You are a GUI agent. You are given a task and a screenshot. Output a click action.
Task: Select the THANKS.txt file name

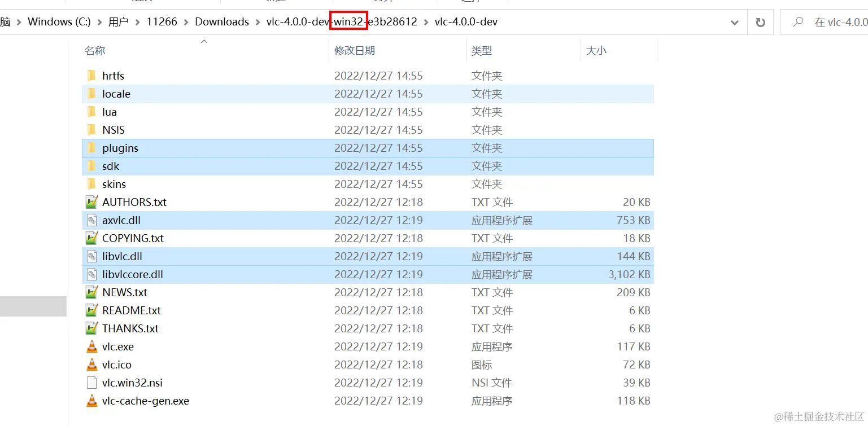tap(130, 328)
